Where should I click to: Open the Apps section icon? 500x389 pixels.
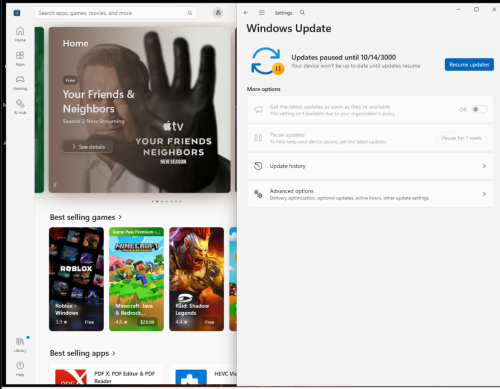click(20, 58)
